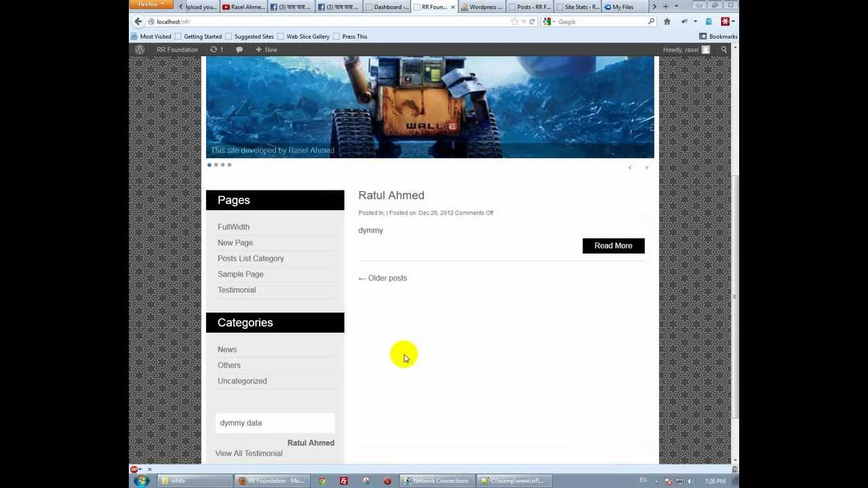Bookmark this page with the star icon
Image resolution: width=868 pixels, height=488 pixels.
(x=514, y=22)
